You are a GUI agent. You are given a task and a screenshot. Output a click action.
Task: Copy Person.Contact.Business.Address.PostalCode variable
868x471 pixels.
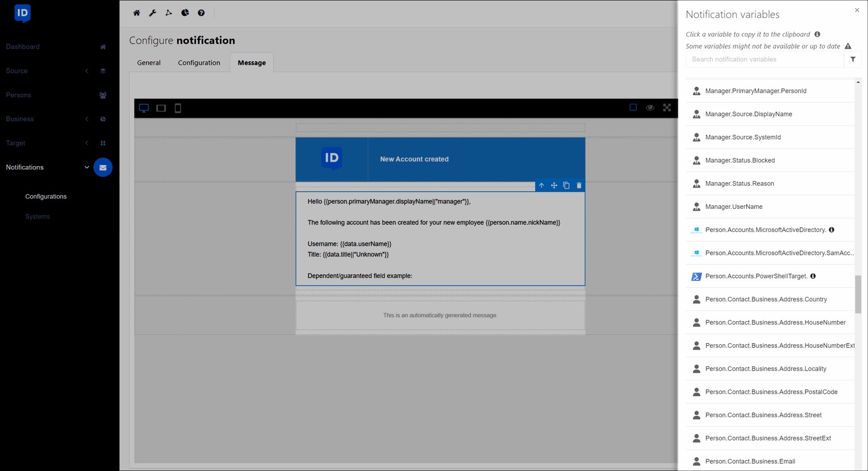tap(770, 392)
